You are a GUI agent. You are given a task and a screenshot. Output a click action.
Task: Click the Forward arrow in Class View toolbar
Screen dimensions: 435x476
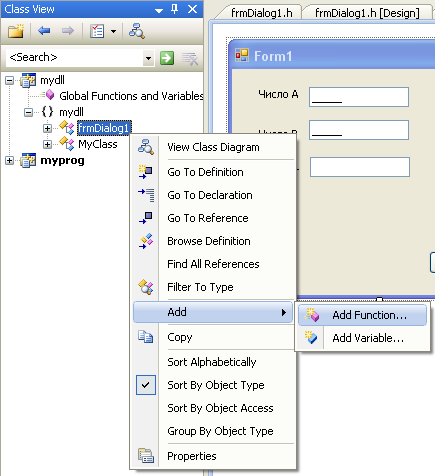tap(68, 31)
